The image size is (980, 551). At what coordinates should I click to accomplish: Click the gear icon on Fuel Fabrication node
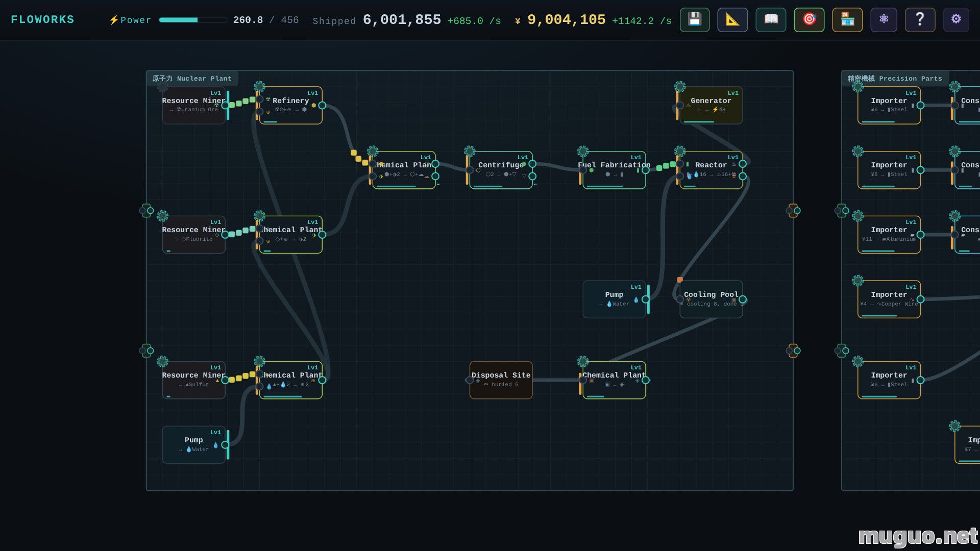[583, 151]
